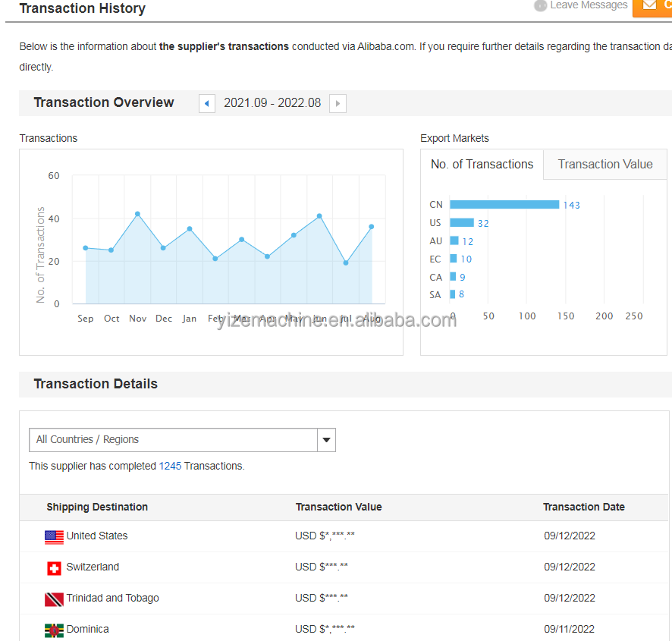Click the country dropdown arrow button

click(x=327, y=440)
